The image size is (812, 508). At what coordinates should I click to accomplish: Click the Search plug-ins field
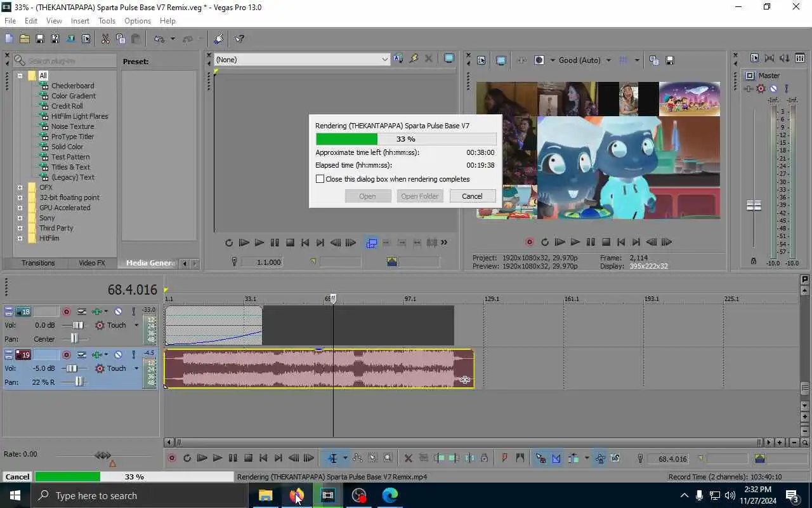click(x=64, y=61)
